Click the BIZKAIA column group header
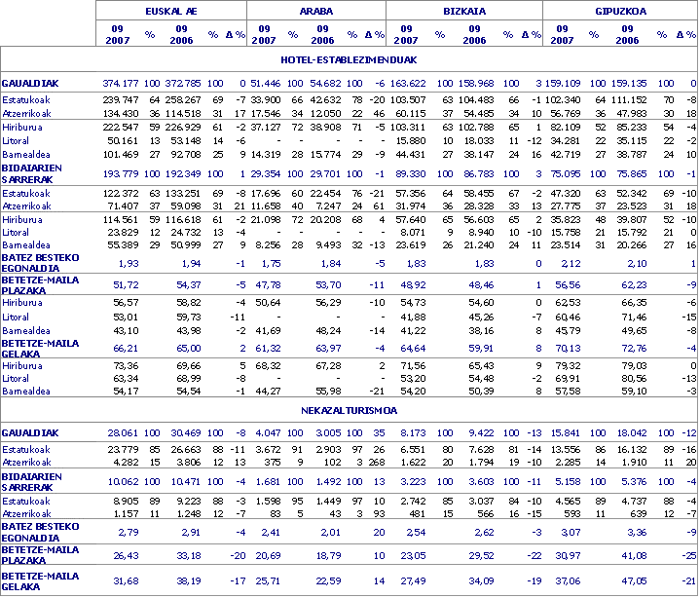Screen dimensions: 700x598 pyautogui.click(x=463, y=11)
